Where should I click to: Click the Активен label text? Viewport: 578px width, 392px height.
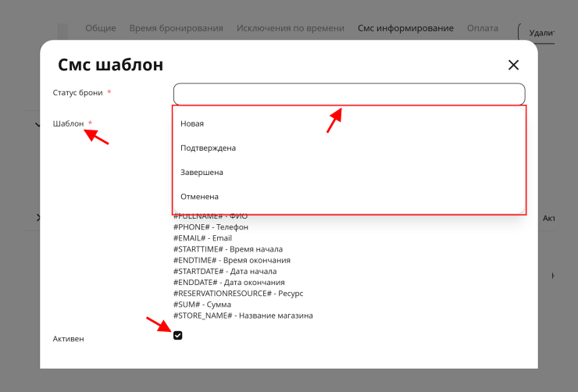pyautogui.click(x=68, y=339)
